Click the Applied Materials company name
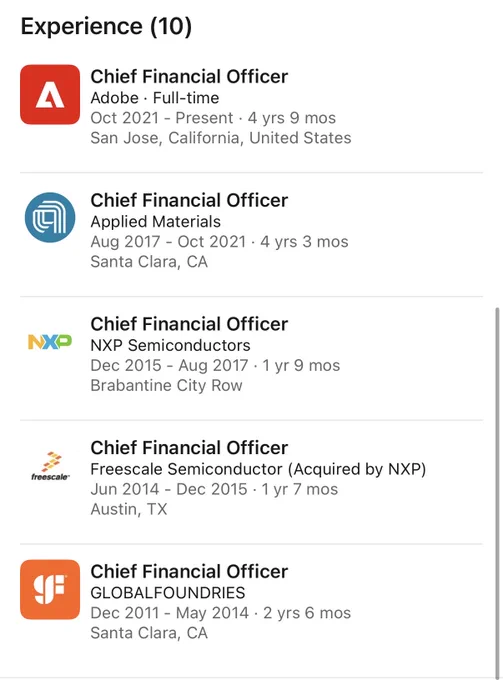 [156, 222]
